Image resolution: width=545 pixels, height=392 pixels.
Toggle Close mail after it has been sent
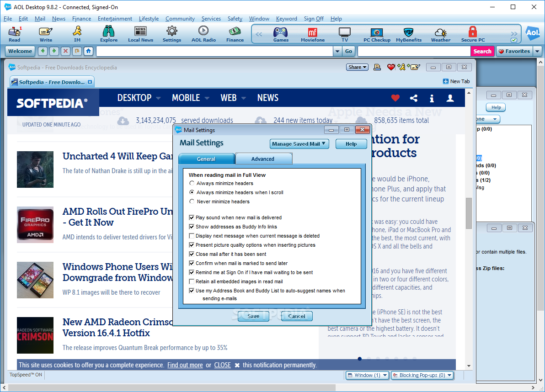[192, 254]
